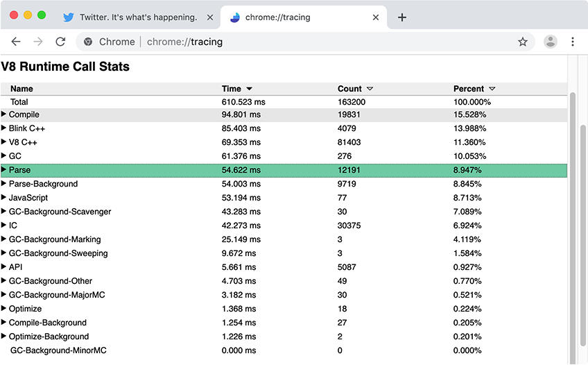Screen dimensions: 588x365
Task: Expand the Compile row
Action: [x=4, y=114]
